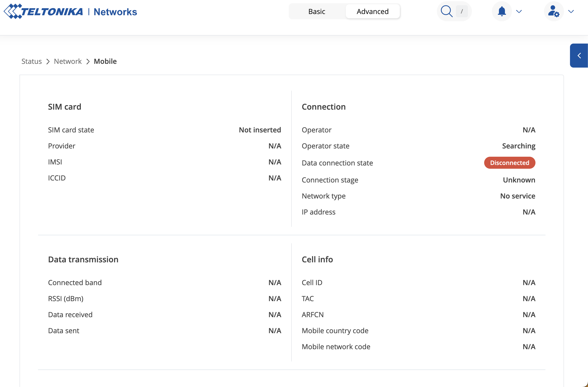Click the 'Network type' label
The image size is (588, 387).
coord(324,196)
